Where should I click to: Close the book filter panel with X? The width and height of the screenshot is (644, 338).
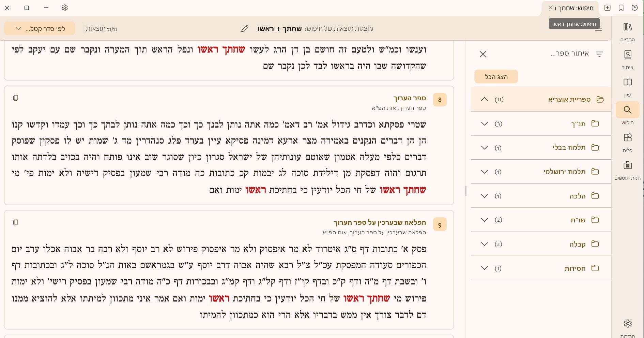(483, 54)
